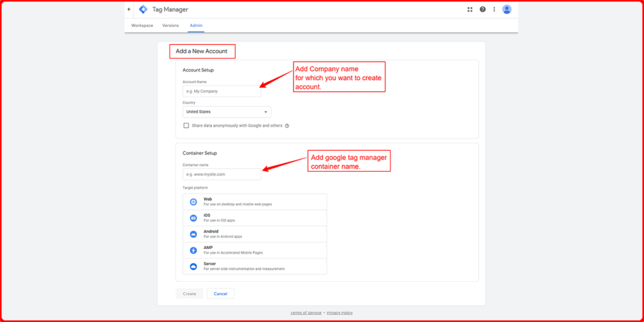Click the Tag Manager title text

click(170, 9)
